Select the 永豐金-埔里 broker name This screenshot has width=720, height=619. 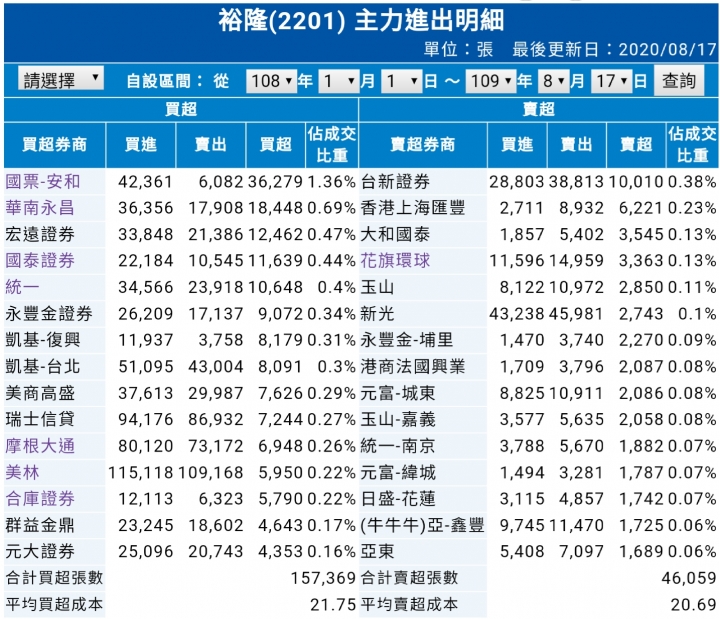[x=407, y=340]
